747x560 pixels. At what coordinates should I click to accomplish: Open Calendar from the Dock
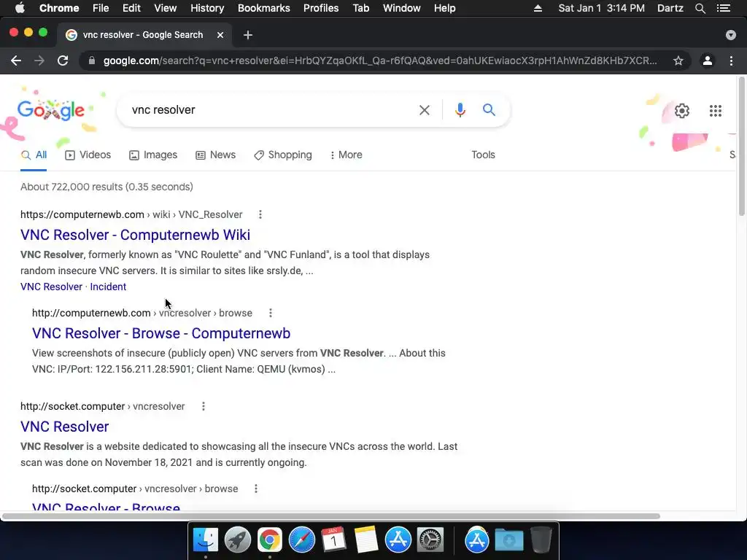click(x=333, y=540)
